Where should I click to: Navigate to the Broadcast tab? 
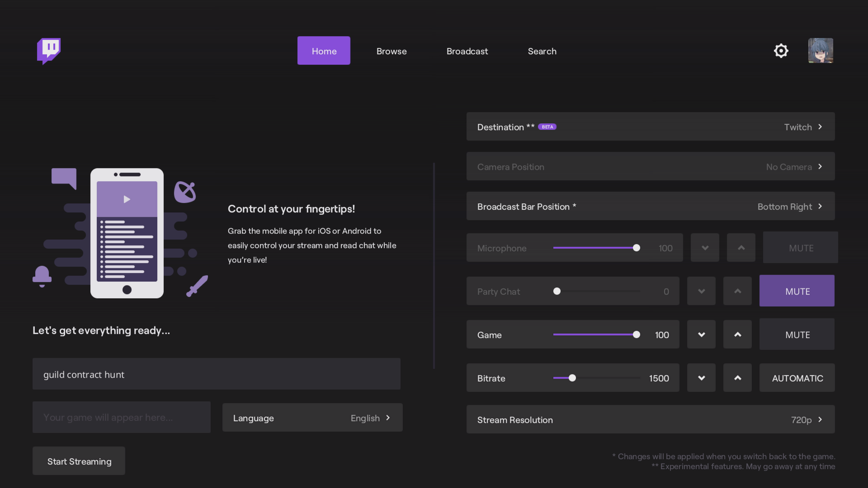click(x=467, y=50)
